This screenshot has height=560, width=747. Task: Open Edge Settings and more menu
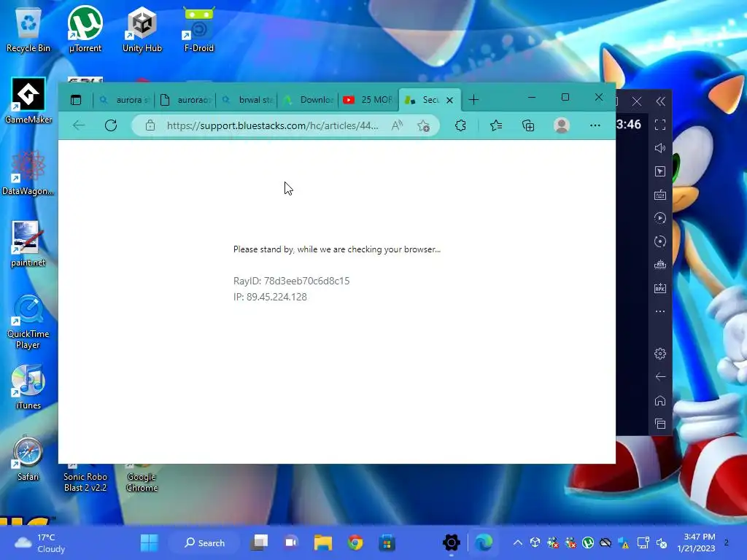click(x=595, y=125)
